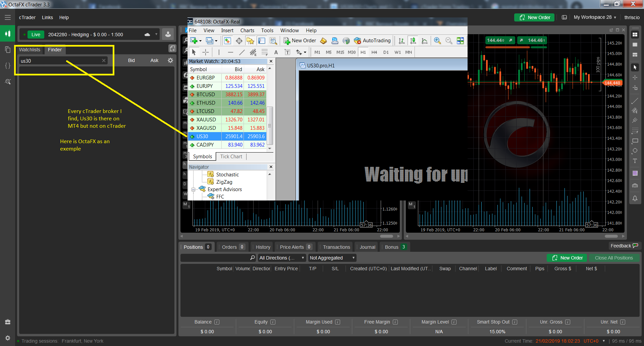This screenshot has height=346, width=644.
Task: Switch to the Watchlists tab
Action: 30,50
